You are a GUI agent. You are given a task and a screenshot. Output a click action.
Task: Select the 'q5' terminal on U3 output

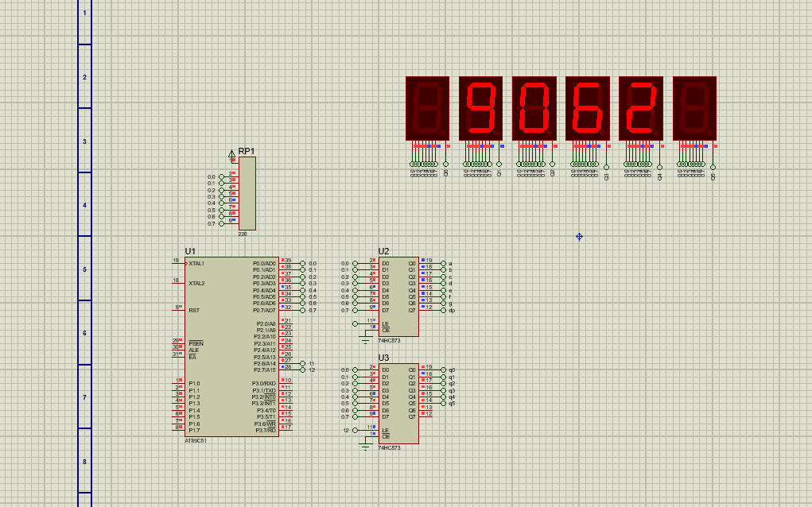pos(443,404)
